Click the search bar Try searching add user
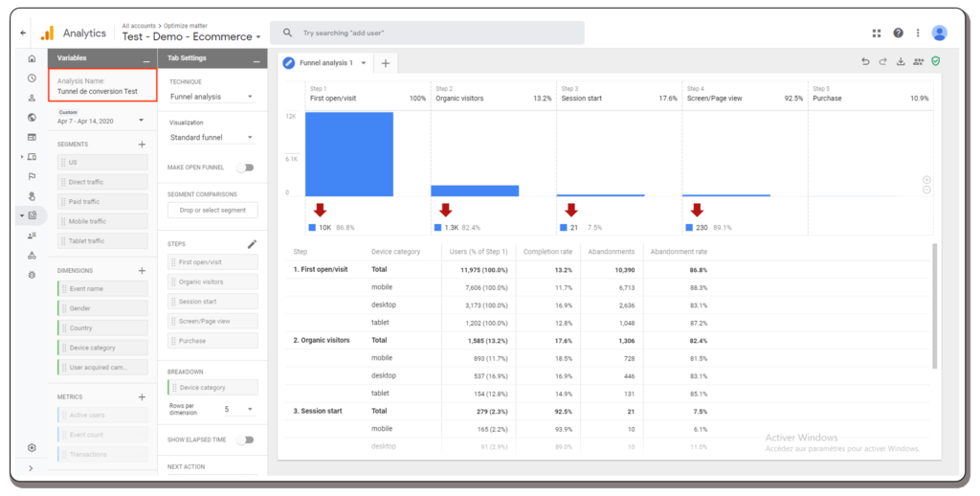The width and height of the screenshot is (980, 496). coord(427,33)
